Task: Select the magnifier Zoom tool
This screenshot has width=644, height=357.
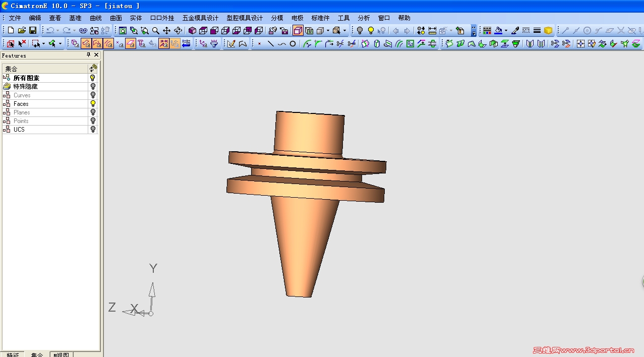Action: pos(156,30)
